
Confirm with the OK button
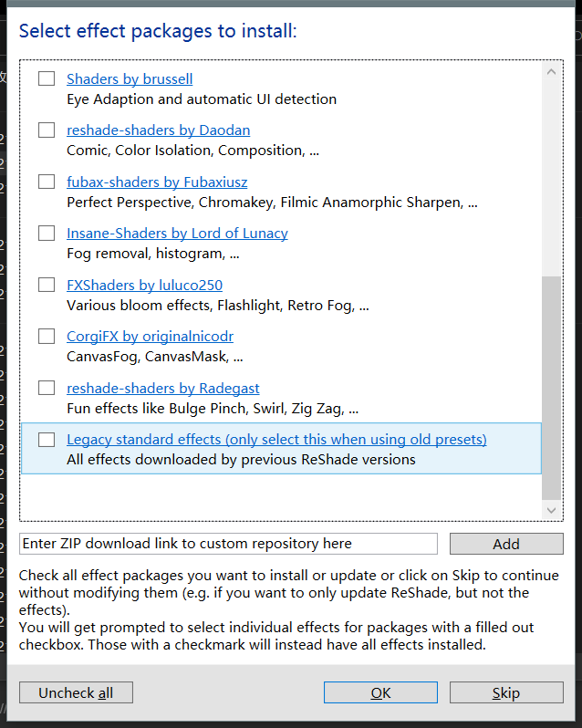point(380,692)
